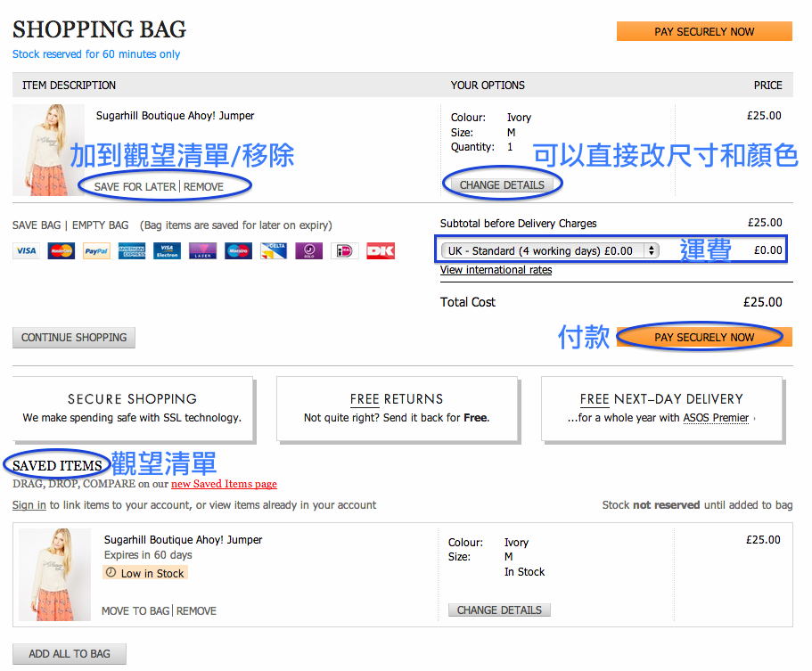Image resolution: width=812 pixels, height=671 pixels.
Task: Click the 'Stock reserved for 60 minutes only' text
Action: tap(96, 54)
